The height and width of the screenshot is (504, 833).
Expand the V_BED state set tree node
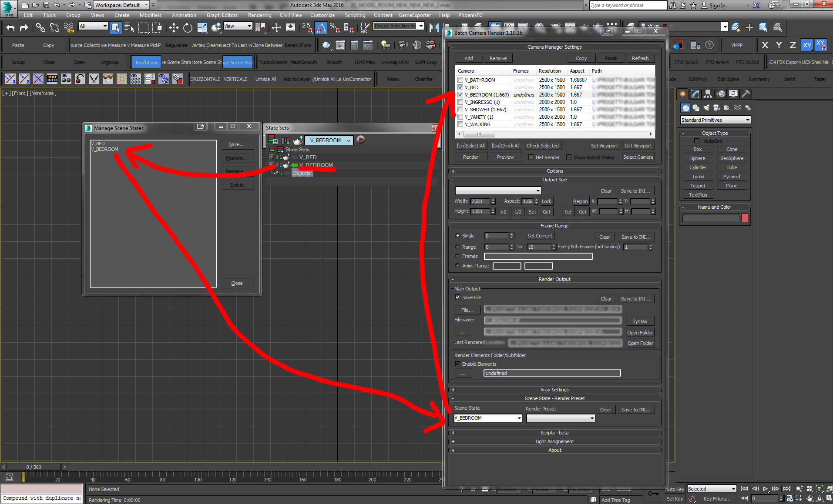tap(272, 157)
